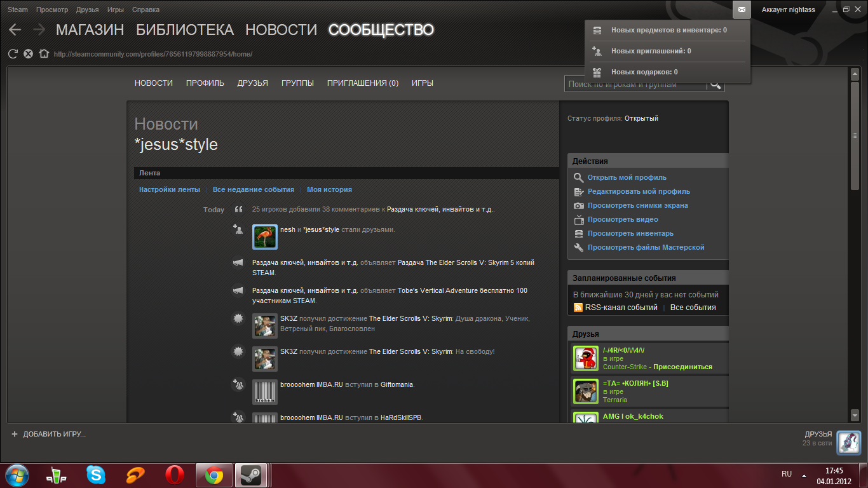Click the new invites icon
The width and height of the screenshot is (868, 488).
coord(597,51)
